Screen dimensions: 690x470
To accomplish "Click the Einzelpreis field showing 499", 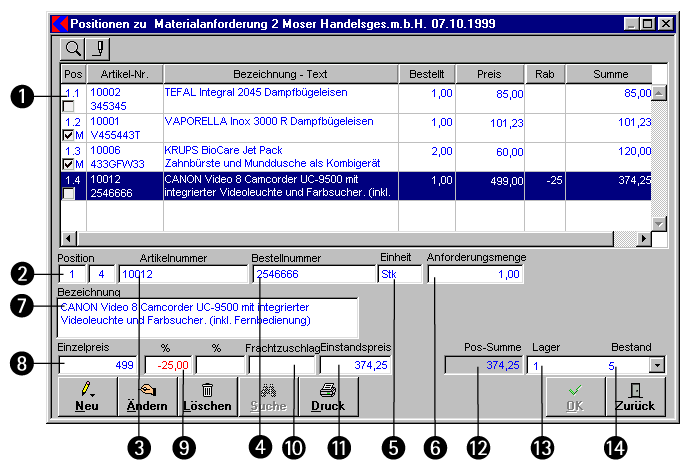I will (97, 365).
